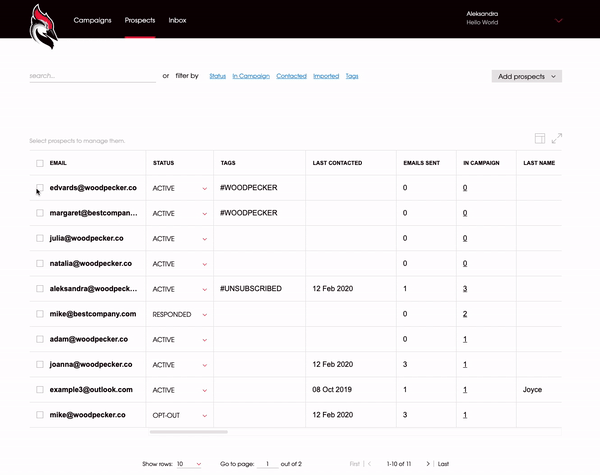Click the horizontal table scrollbar
The image size is (600, 475).
coord(187,432)
